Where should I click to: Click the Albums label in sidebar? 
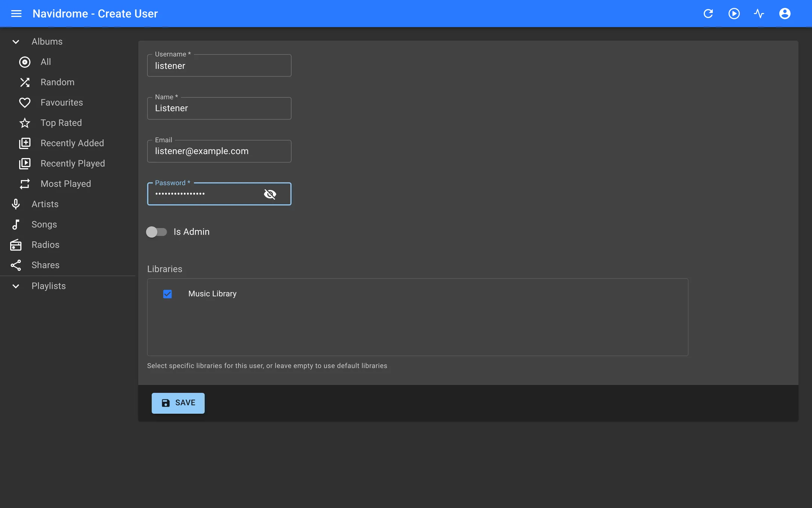(47, 42)
